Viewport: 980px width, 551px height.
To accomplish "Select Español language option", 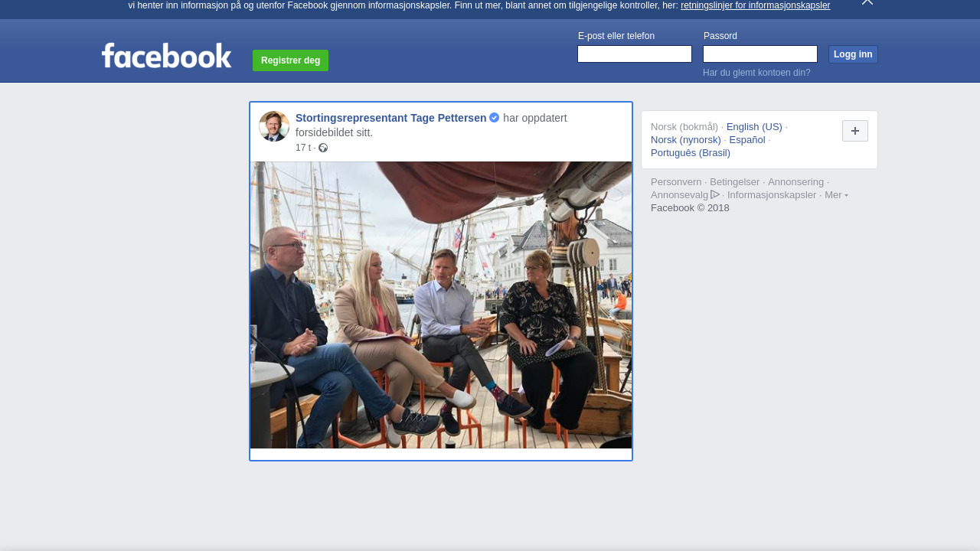I will pos(746,140).
